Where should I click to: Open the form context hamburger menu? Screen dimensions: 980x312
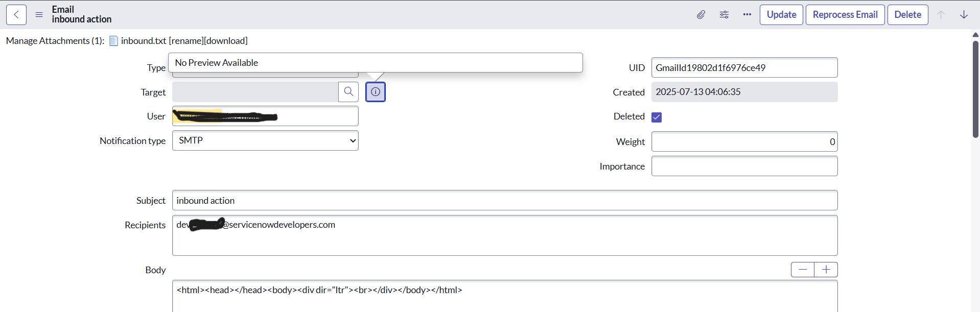click(39, 15)
